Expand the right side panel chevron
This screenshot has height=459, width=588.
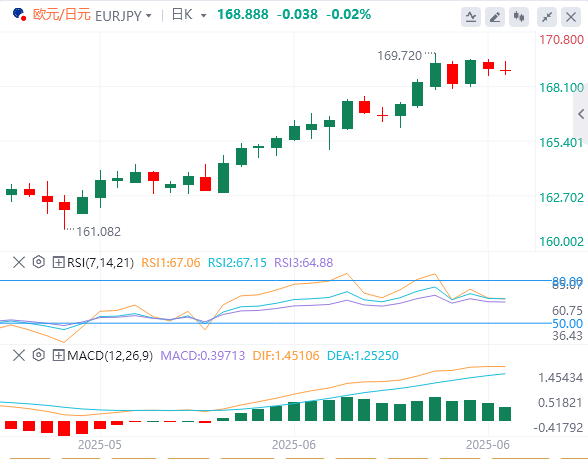tap(581, 114)
